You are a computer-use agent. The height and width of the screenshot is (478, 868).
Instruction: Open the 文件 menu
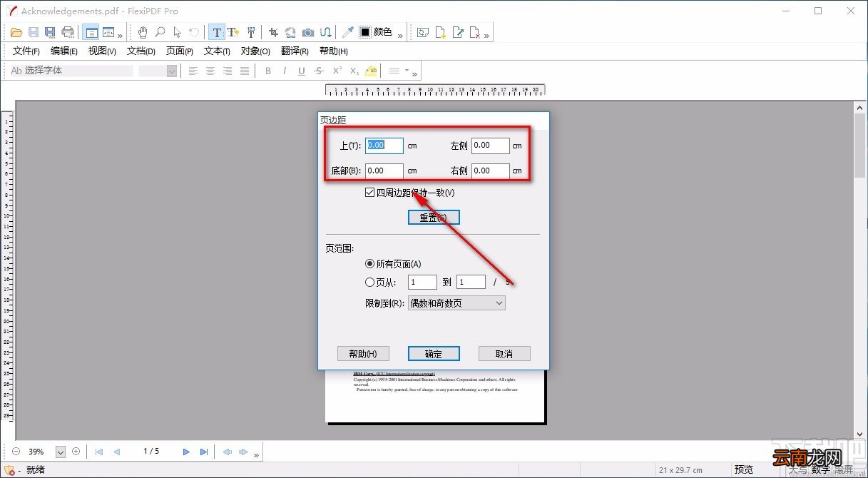26,51
